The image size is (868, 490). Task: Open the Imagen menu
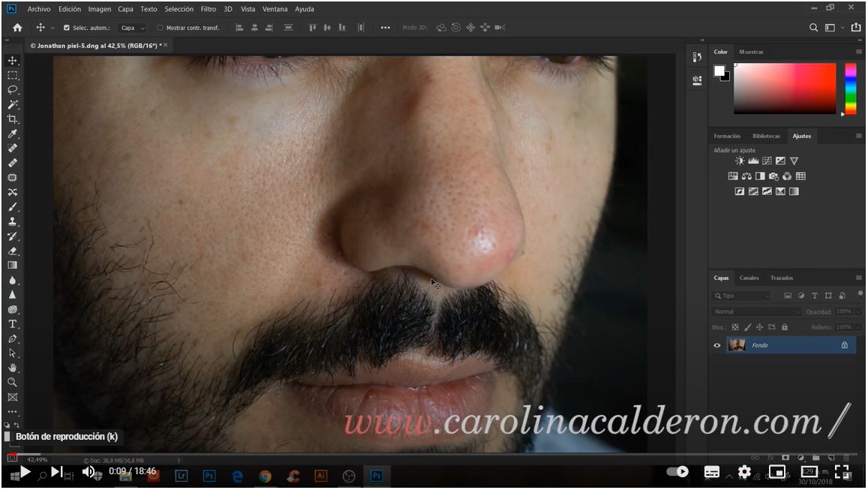tap(100, 9)
